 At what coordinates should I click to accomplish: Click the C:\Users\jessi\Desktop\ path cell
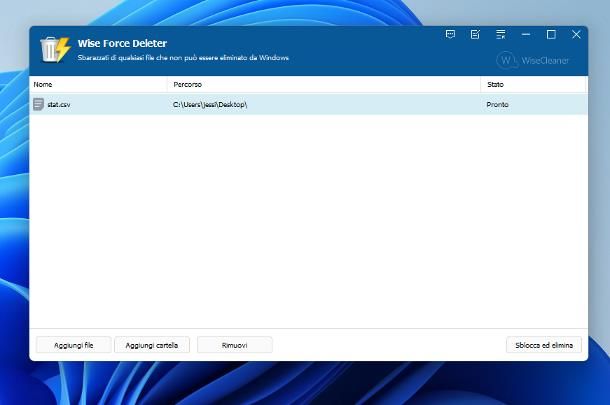[210, 105]
